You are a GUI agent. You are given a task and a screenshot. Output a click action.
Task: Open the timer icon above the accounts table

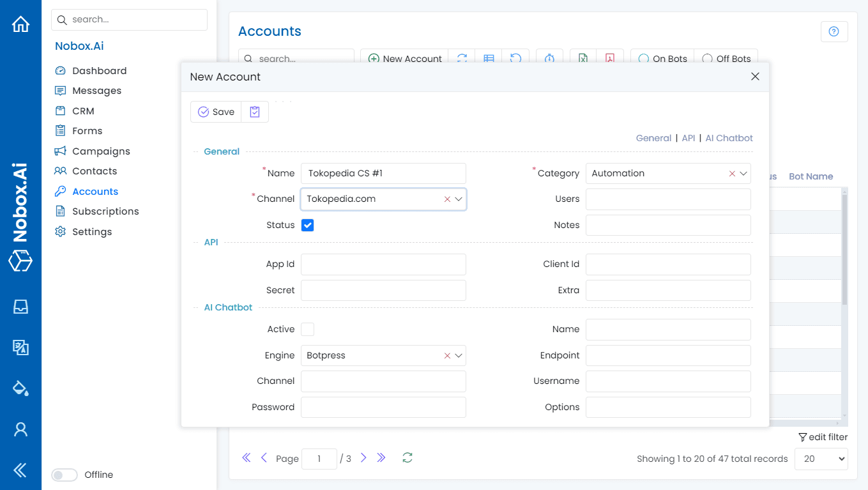pos(550,58)
